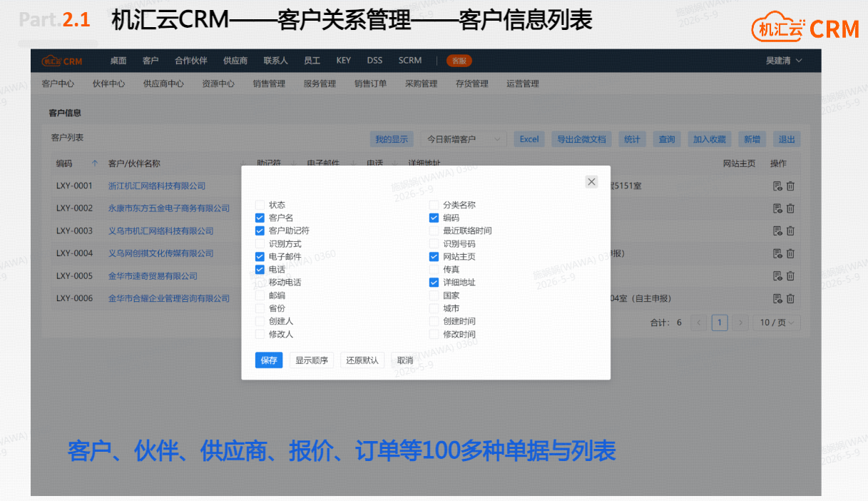Sort by 编码 column arrow
This screenshot has width=868, height=501.
(x=95, y=163)
